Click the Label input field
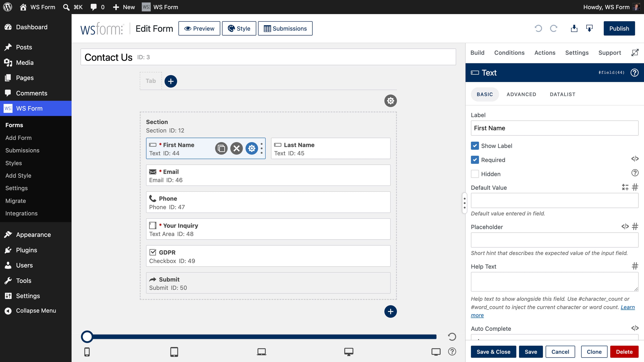The width and height of the screenshot is (644, 362). click(x=554, y=128)
